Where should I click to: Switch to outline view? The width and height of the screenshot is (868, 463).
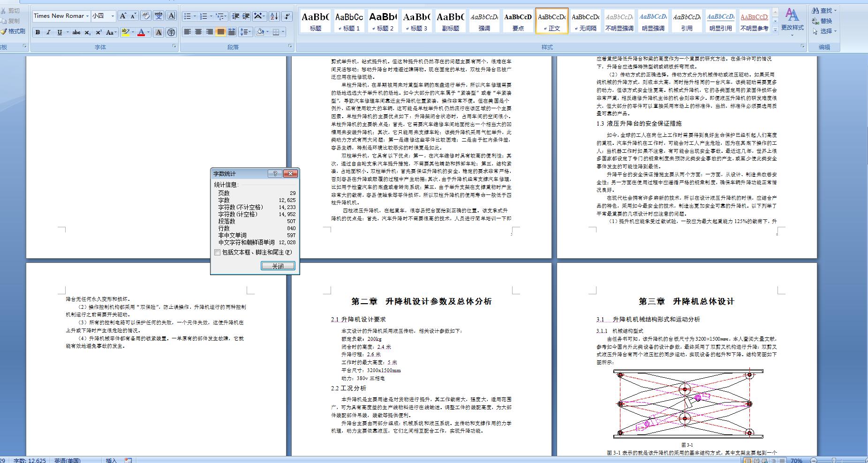pyautogui.click(x=773, y=461)
